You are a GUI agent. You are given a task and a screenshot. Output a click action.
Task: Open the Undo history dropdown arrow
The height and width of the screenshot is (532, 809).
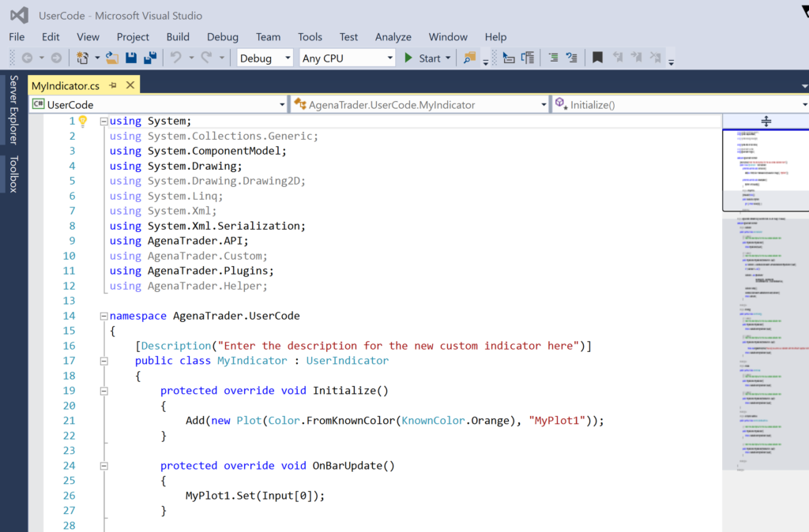click(x=191, y=58)
